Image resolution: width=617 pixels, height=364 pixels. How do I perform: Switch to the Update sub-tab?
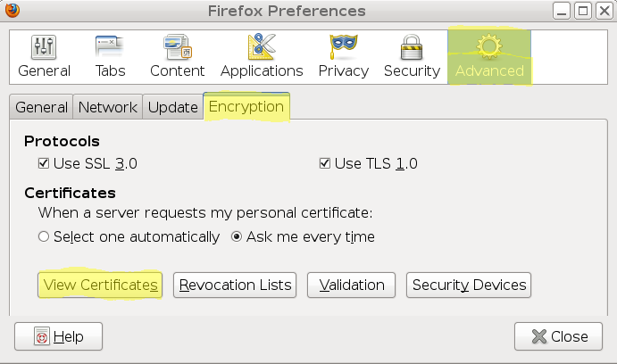[x=173, y=107]
